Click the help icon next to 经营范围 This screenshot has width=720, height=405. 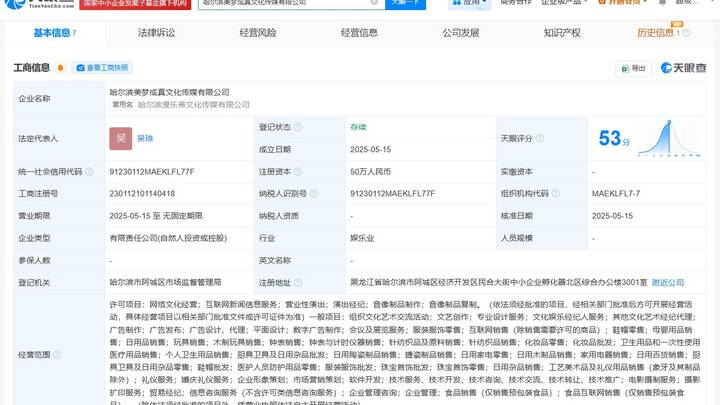point(57,354)
